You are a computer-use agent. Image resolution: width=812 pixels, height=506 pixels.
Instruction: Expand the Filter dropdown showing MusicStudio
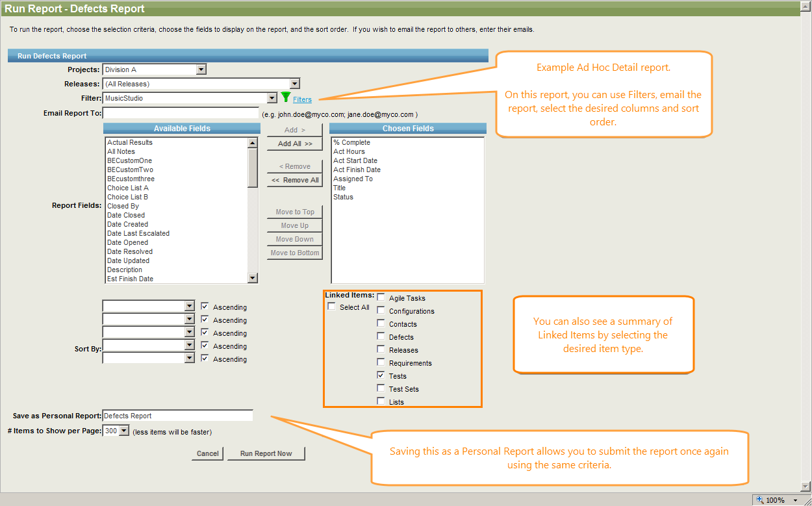pos(272,98)
